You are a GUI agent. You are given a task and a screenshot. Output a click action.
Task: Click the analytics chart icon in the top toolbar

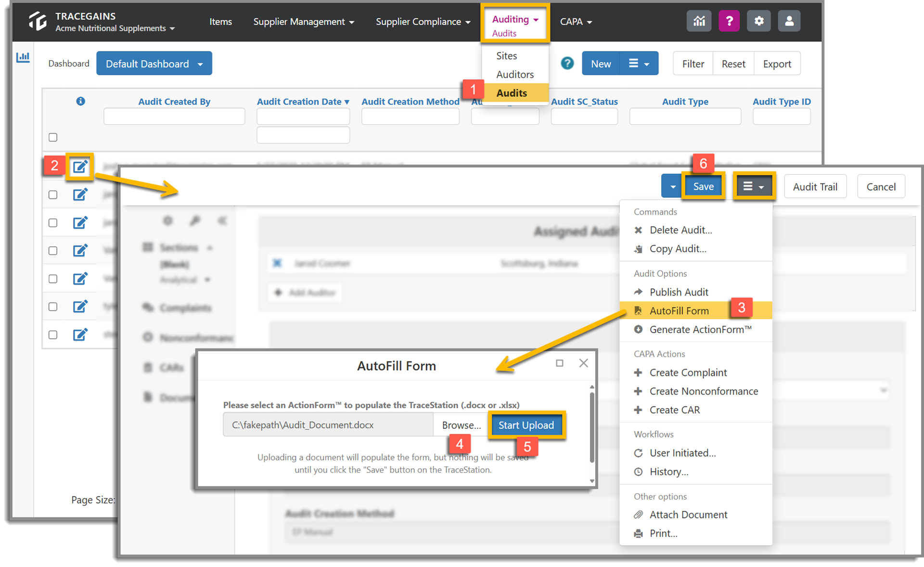(699, 21)
